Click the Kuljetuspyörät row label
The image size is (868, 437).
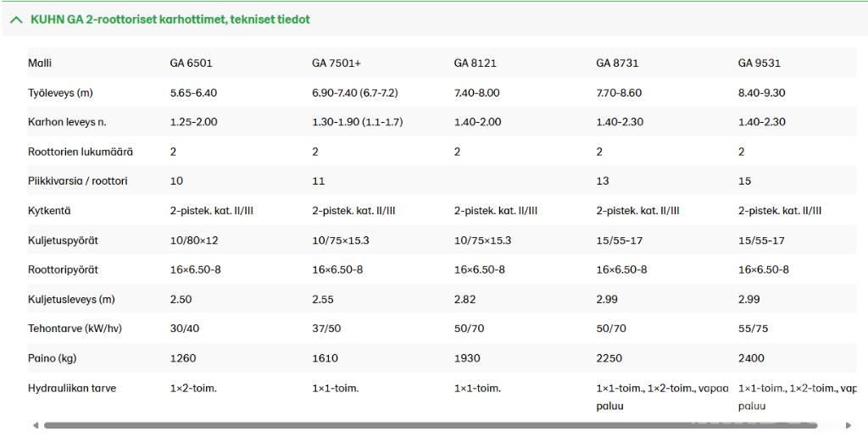pos(63,241)
